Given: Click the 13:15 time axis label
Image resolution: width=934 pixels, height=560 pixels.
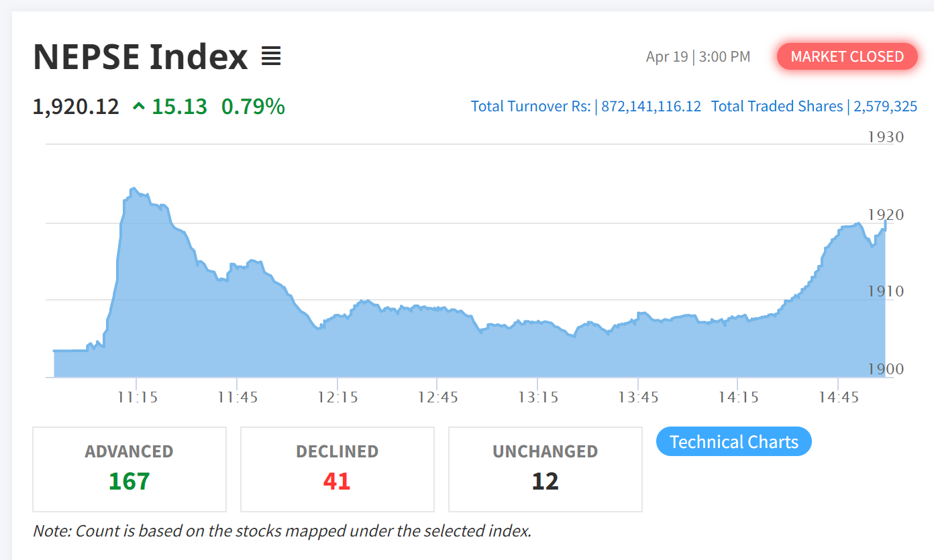Looking at the screenshot, I should click(x=538, y=397).
